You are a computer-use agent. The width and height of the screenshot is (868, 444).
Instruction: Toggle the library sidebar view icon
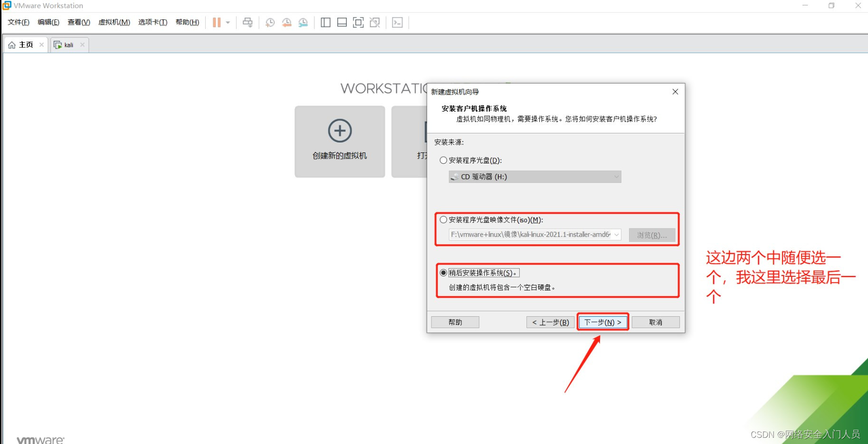(325, 22)
